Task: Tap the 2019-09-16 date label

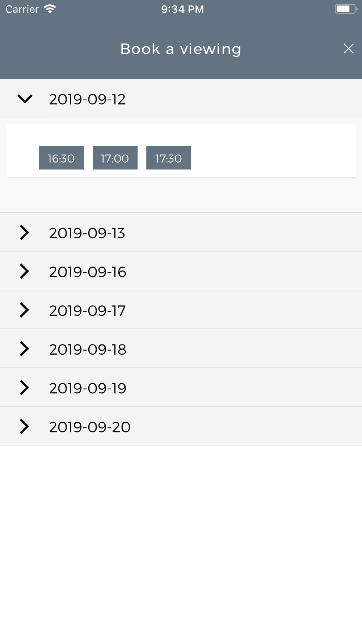Action: tap(88, 272)
